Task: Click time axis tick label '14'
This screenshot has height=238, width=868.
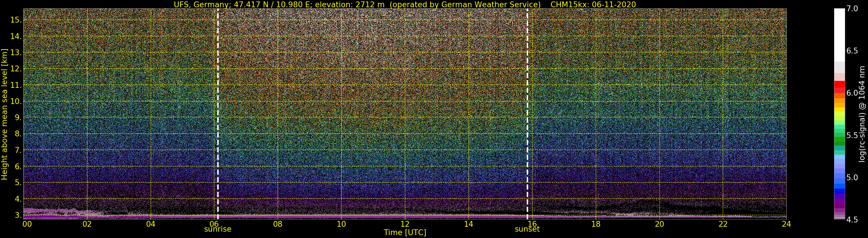Action: 468,224
